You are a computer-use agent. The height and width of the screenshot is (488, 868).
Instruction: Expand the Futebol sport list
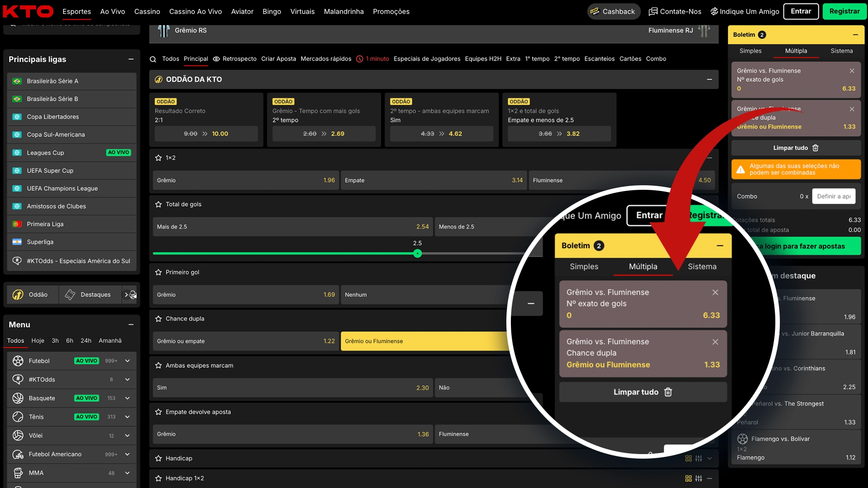(127, 361)
